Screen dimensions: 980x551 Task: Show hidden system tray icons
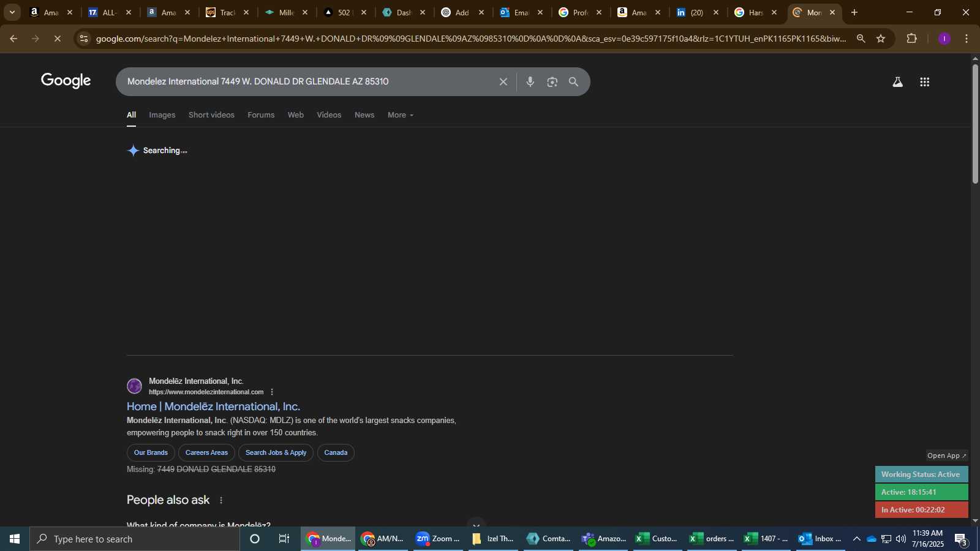(856, 539)
